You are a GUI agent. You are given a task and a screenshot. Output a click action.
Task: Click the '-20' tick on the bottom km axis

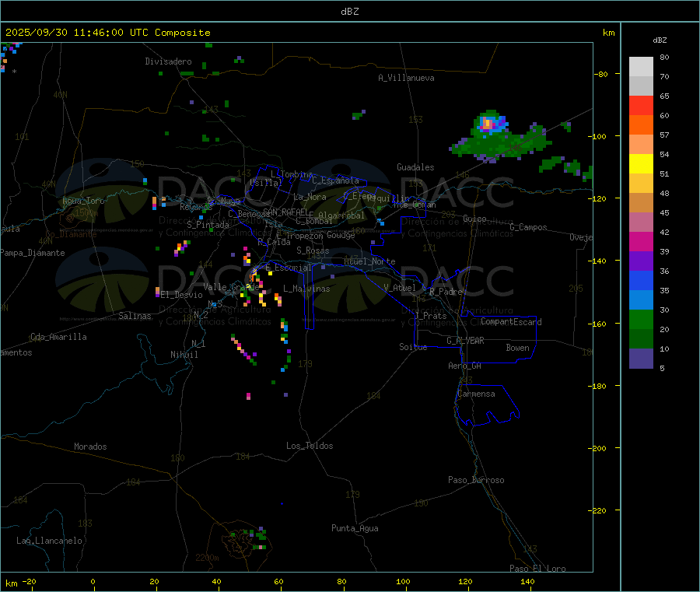pos(30,581)
